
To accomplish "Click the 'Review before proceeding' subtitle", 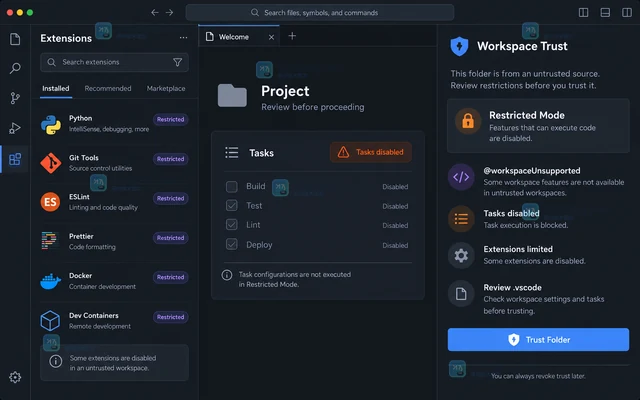I will point(313,107).
